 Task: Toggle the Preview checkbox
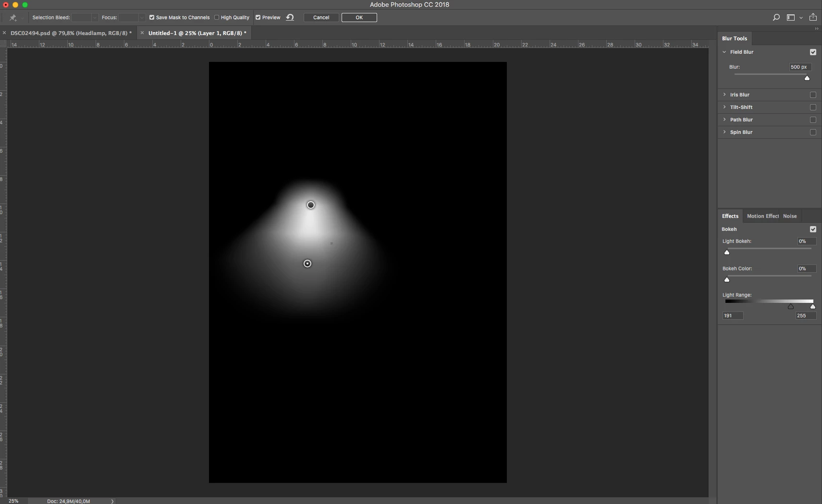tap(258, 17)
